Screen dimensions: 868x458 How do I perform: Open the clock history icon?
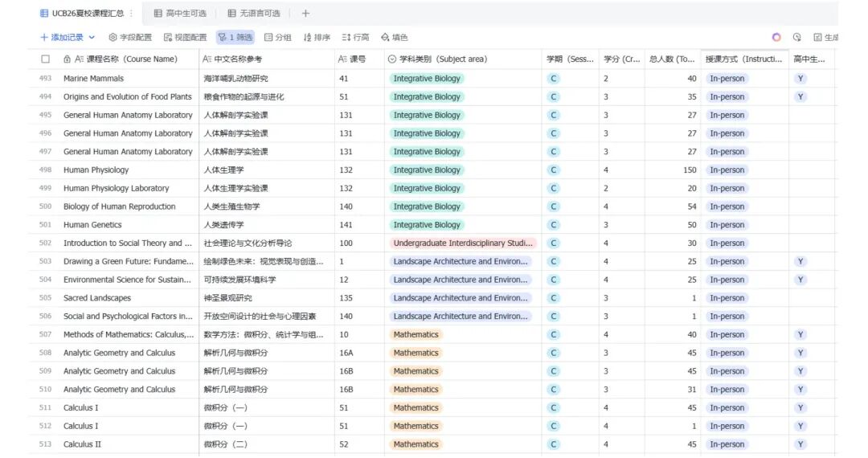[x=797, y=37]
